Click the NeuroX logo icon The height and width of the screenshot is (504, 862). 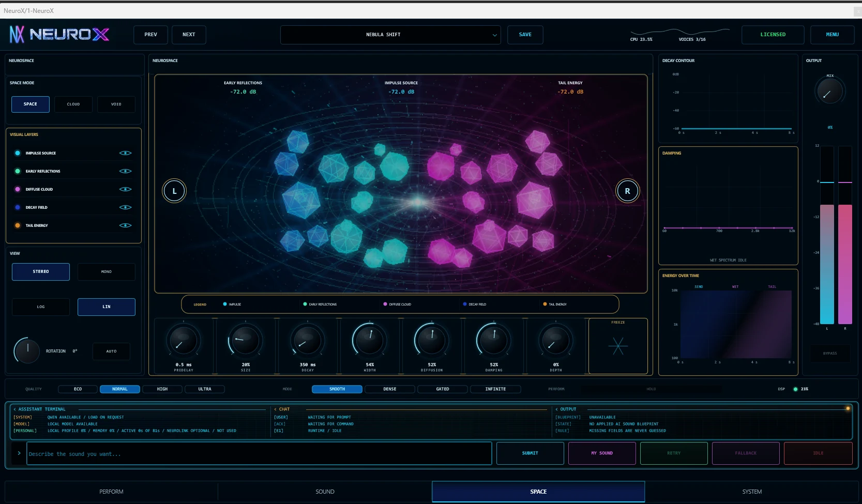17,35
